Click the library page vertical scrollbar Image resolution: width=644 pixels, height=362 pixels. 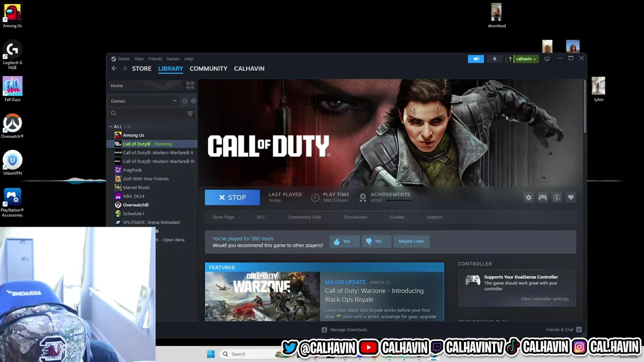[x=585, y=106]
